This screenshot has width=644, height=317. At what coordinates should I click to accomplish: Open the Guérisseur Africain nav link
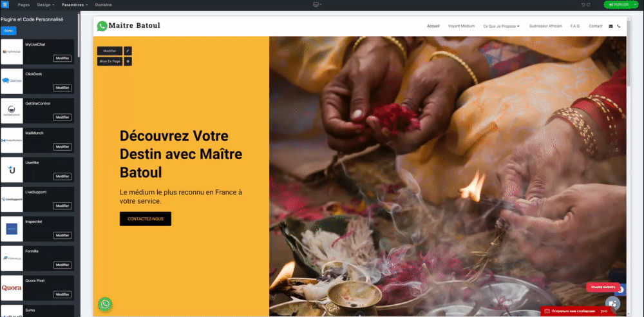(545, 26)
